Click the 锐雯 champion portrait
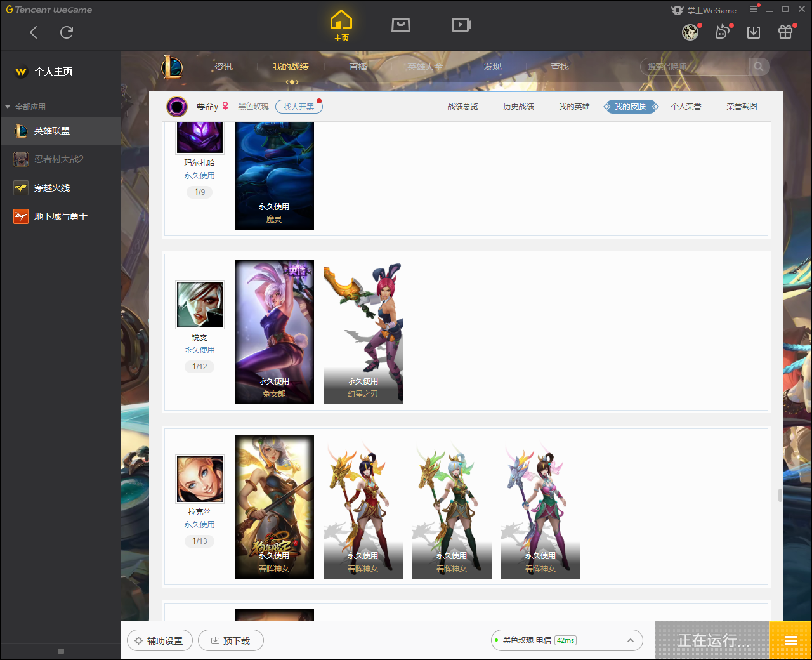Viewport: 812px width, 660px height. 200,305
